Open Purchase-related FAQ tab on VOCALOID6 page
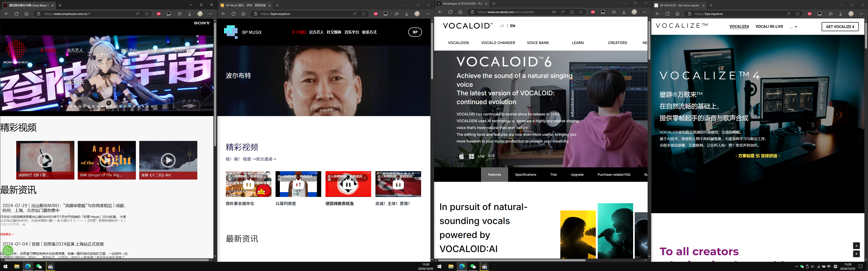The width and height of the screenshot is (868, 271). 614,175
